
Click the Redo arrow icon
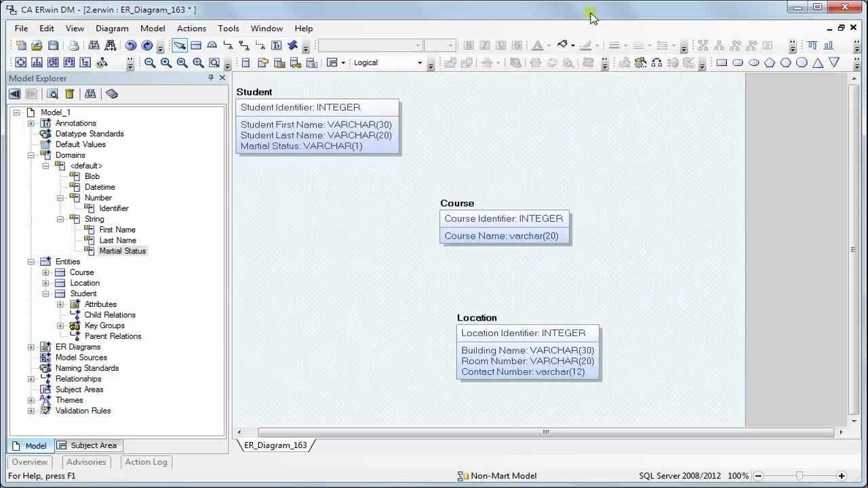coord(147,45)
